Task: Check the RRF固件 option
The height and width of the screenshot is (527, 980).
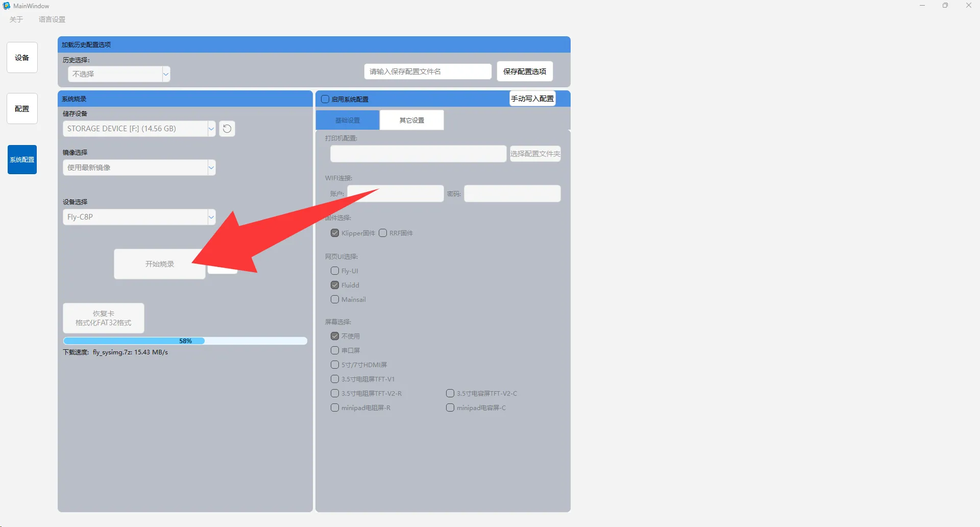Action: (383, 233)
